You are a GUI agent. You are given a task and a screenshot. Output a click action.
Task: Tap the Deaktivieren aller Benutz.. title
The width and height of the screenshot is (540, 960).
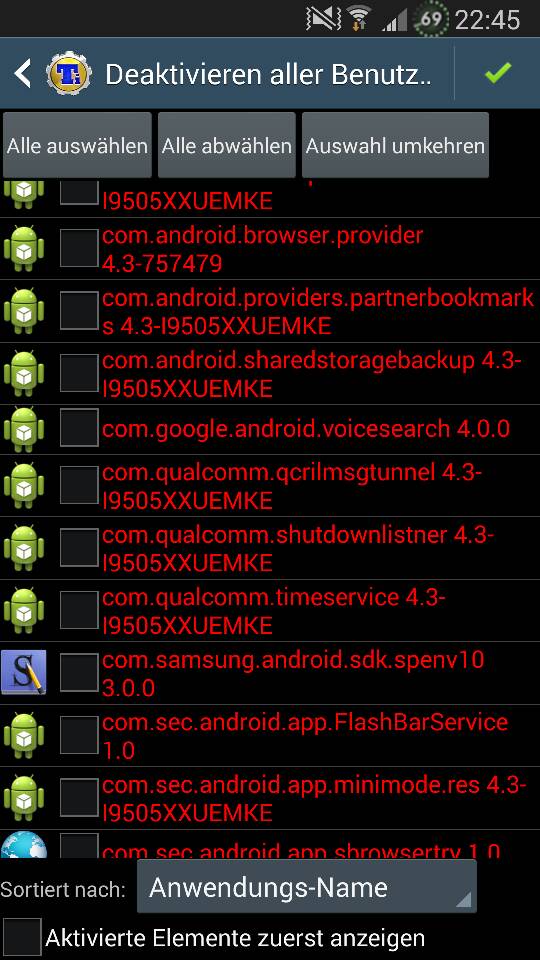[x=268, y=74]
